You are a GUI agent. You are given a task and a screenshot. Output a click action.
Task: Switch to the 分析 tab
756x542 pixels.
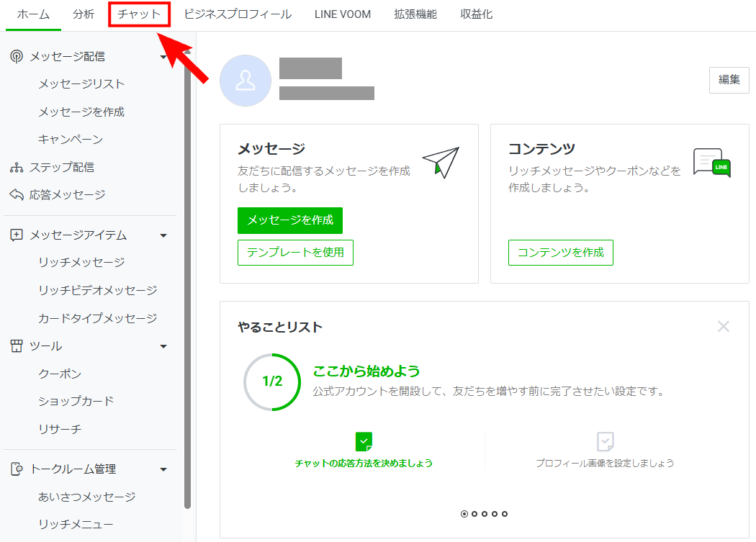click(x=84, y=14)
